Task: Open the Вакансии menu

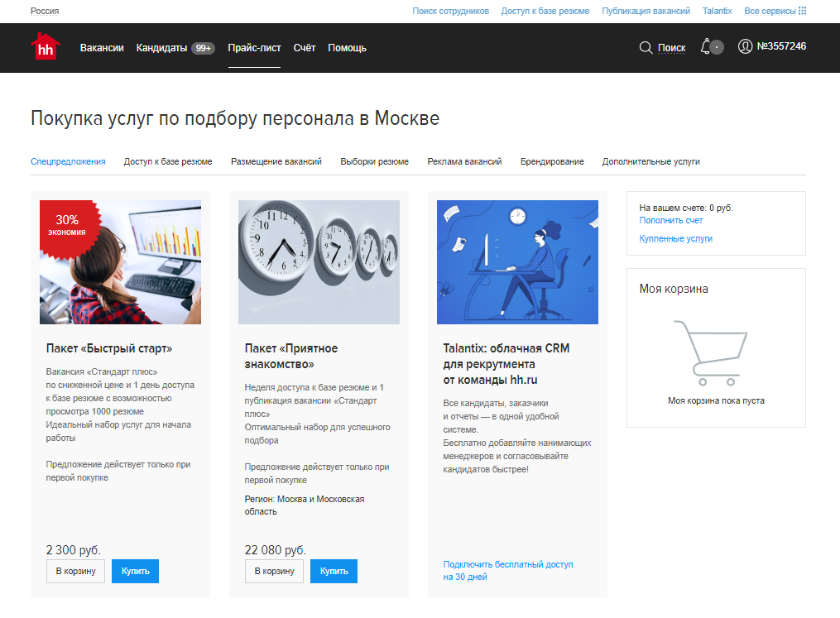Action: coord(102,48)
